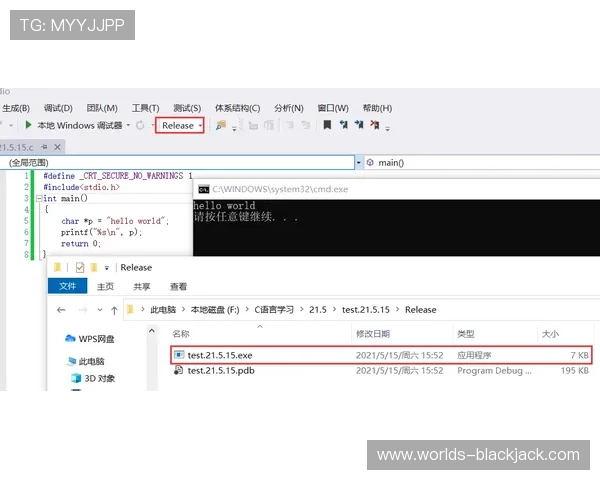Open the 分析(N) Analyze menu

289,108
